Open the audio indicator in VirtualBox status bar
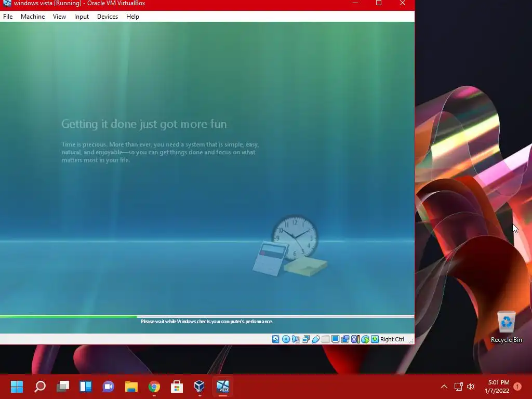The height and width of the screenshot is (399, 532). pos(296,339)
